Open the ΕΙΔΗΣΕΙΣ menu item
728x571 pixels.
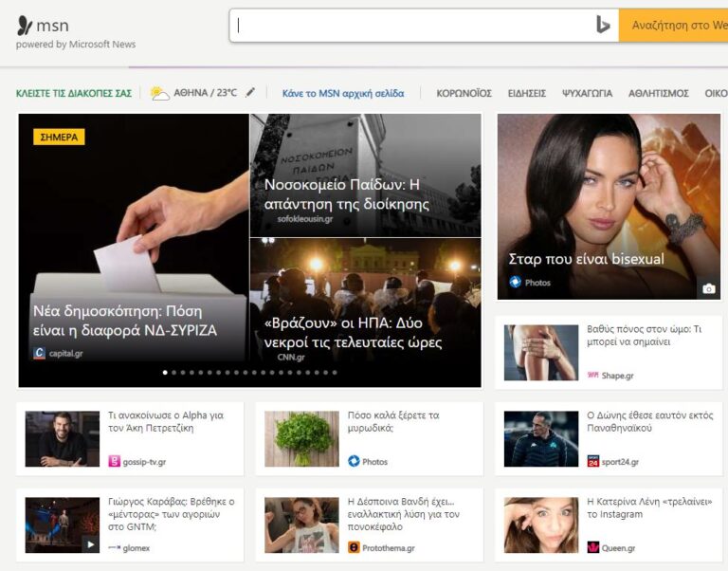pos(527,93)
